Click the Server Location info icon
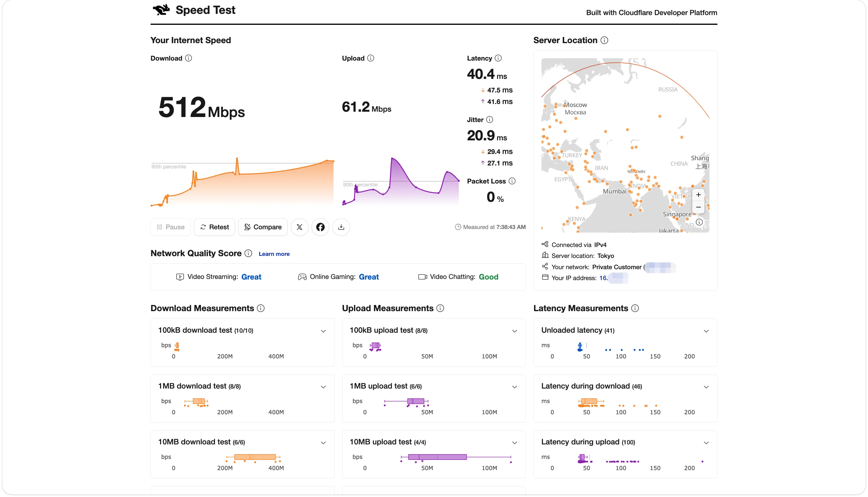The width and height of the screenshot is (868, 497). coord(604,40)
